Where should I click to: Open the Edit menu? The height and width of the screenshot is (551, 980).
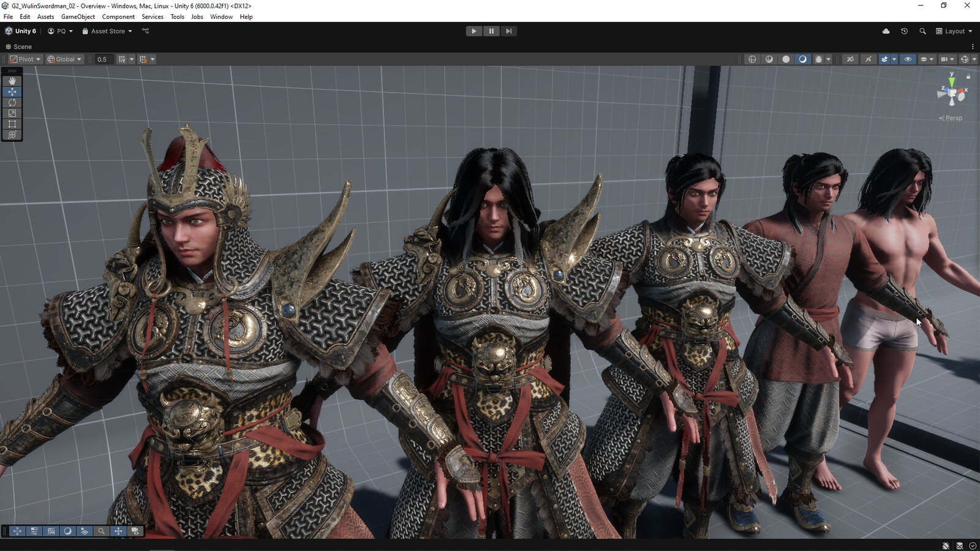24,17
